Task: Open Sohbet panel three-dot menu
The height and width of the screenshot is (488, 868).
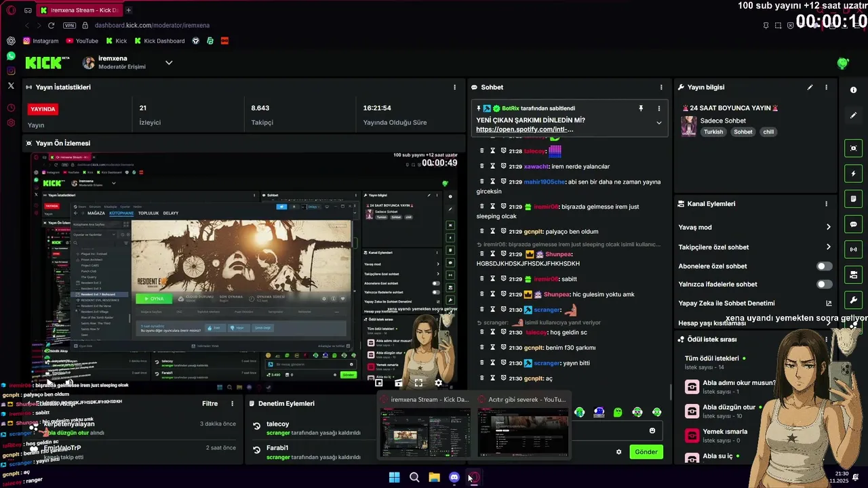Action: (661, 87)
